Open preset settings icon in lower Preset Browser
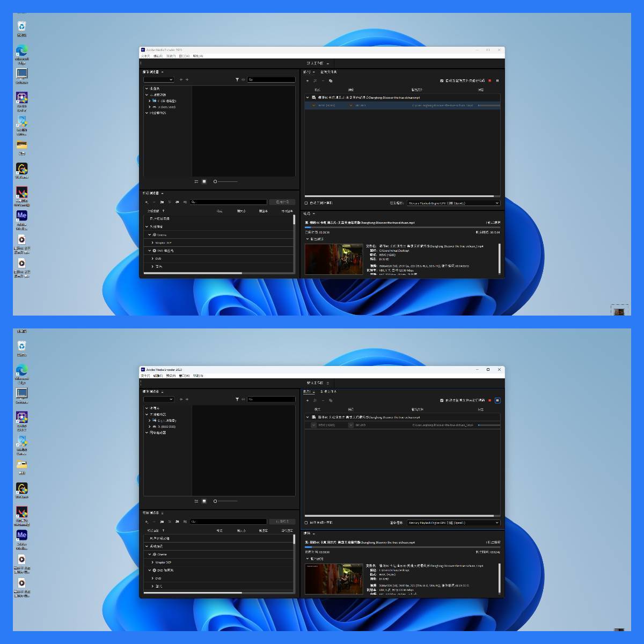The width and height of the screenshot is (644, 644). pyautogui.click(x=170, y=522)
